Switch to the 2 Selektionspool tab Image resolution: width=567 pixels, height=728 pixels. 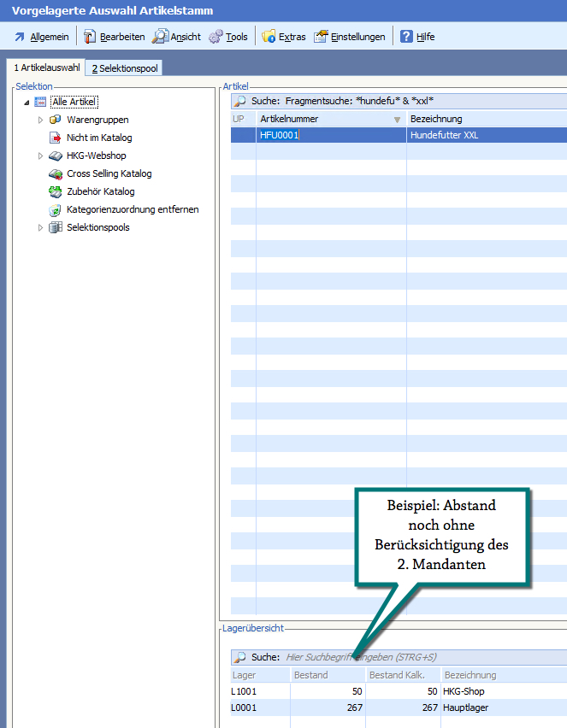pos(125,68)
